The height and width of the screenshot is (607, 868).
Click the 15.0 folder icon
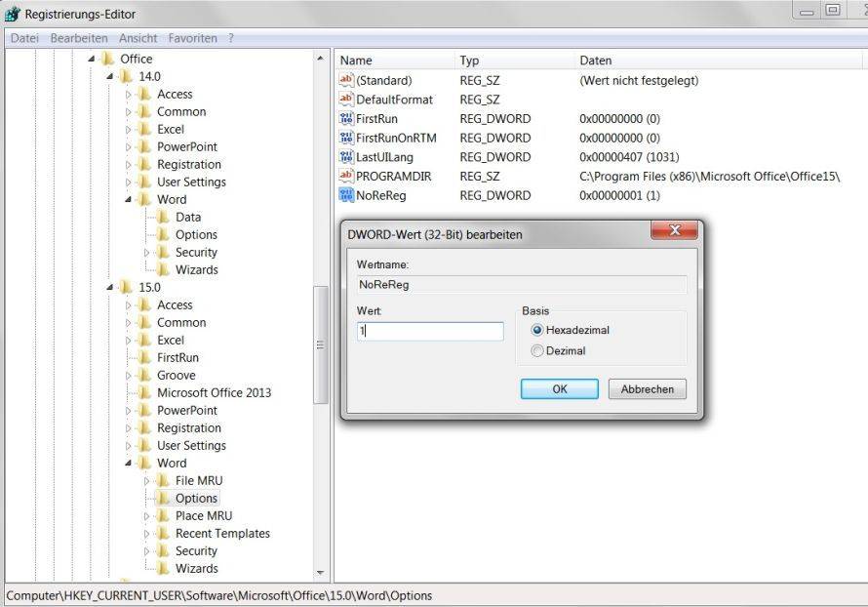coord(126,288)
